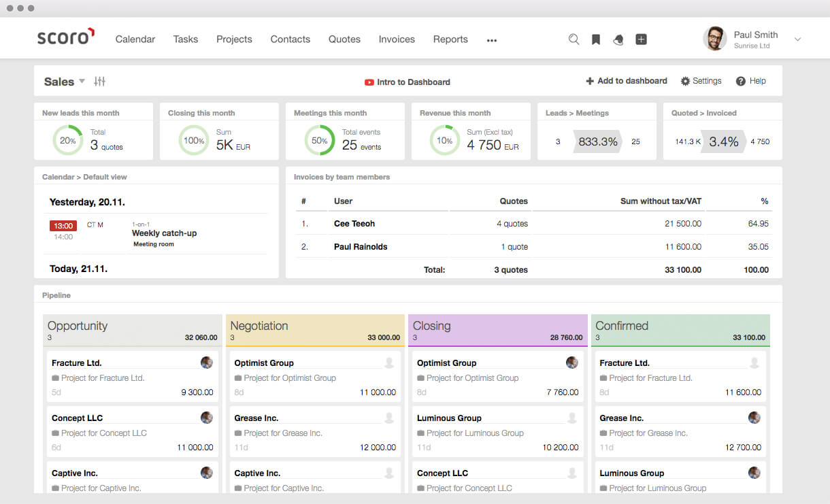Image resolution: width=830 pixels, height=504 pixels.
Task: Click the Closing pipeline column header
Action: [498, 331]
